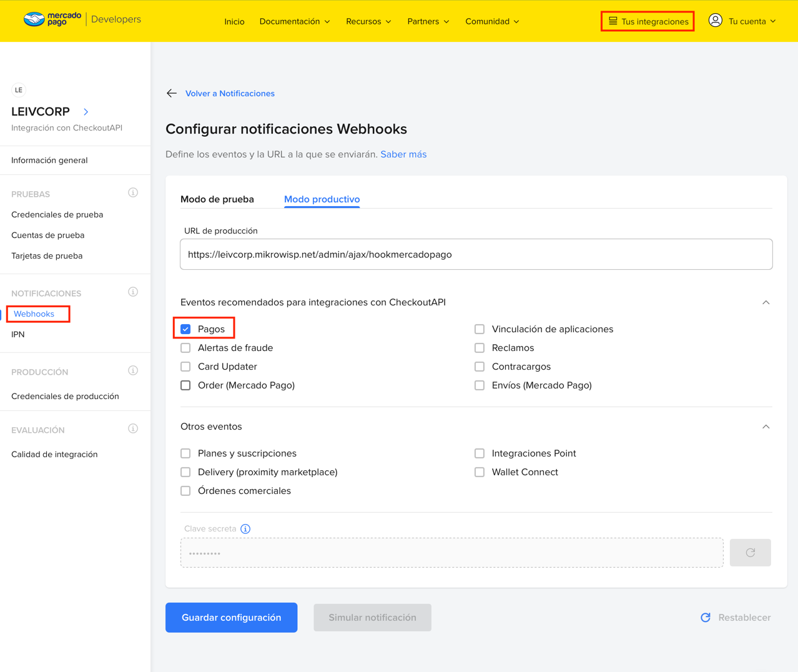Click the info icon next to NOTIFICACIONES
Screen dimensions: 798x672
pyautogui.click(x=133, y=292)
